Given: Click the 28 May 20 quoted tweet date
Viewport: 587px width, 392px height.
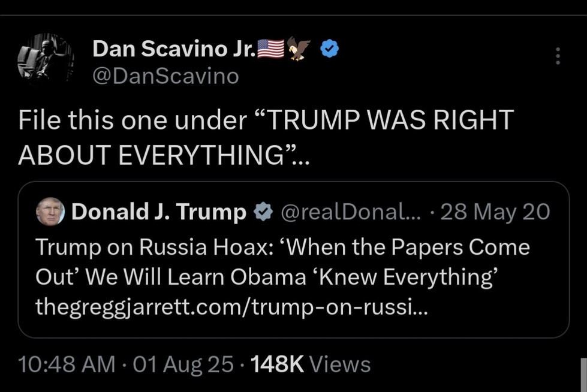Looking at the screenshot, I should click(x=495, y=212).
